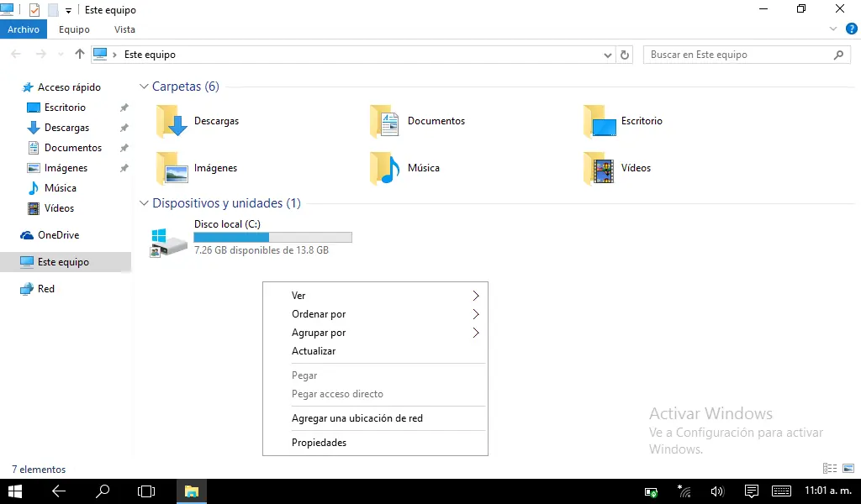Go forward with the right arrow button
861x504 pixels.
[40, 54]
